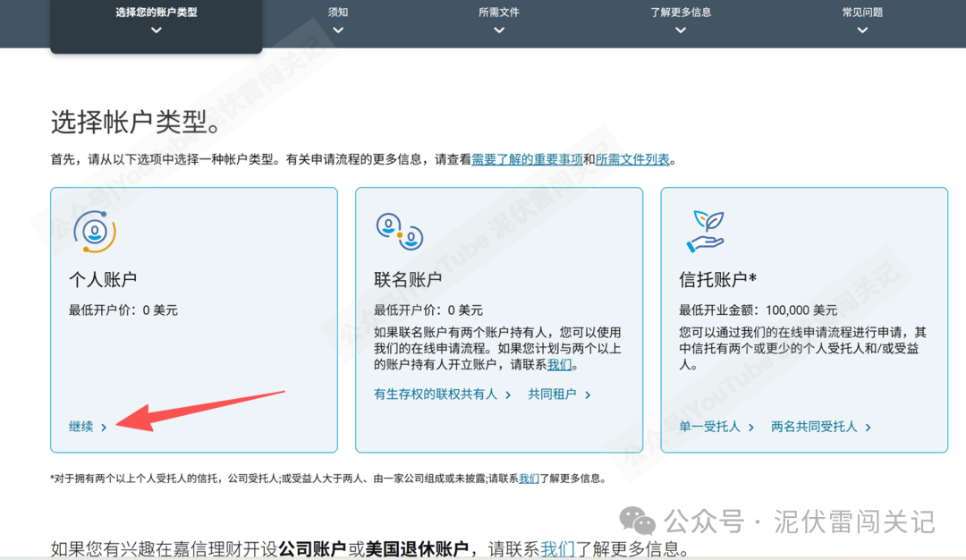Click arrow chevron next to 继续
This screenshot has height=560, width=966.
(x=104, y=427)
